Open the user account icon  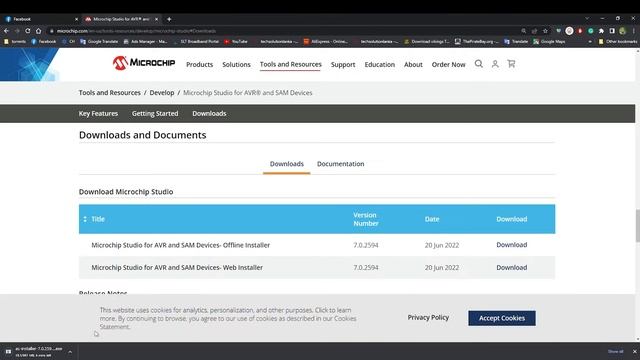coord(495,64)
